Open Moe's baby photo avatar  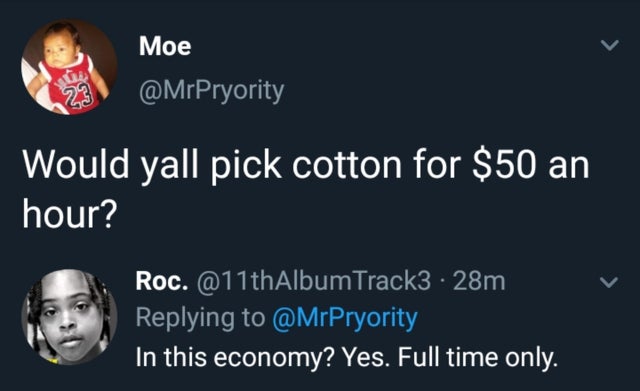[69, 67]
